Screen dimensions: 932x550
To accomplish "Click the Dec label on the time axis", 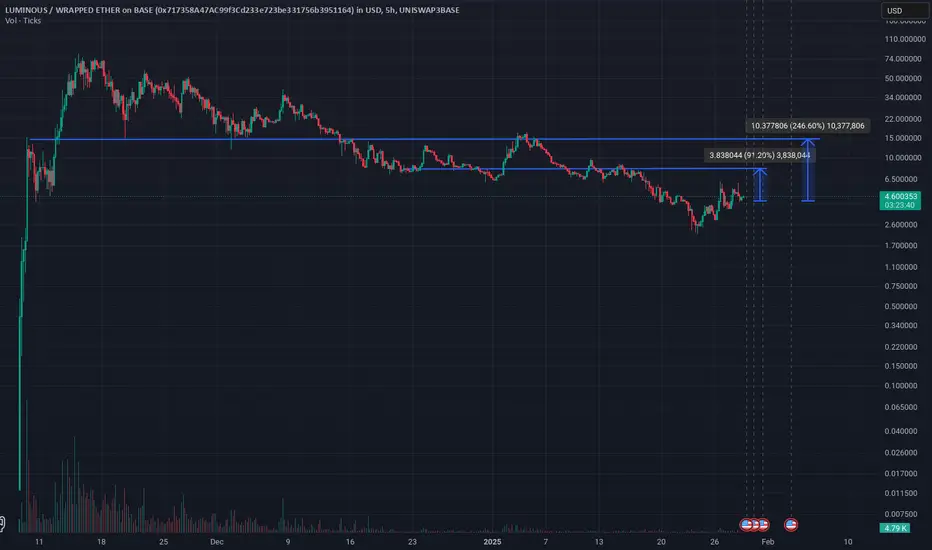I will [x=216, y=542].
